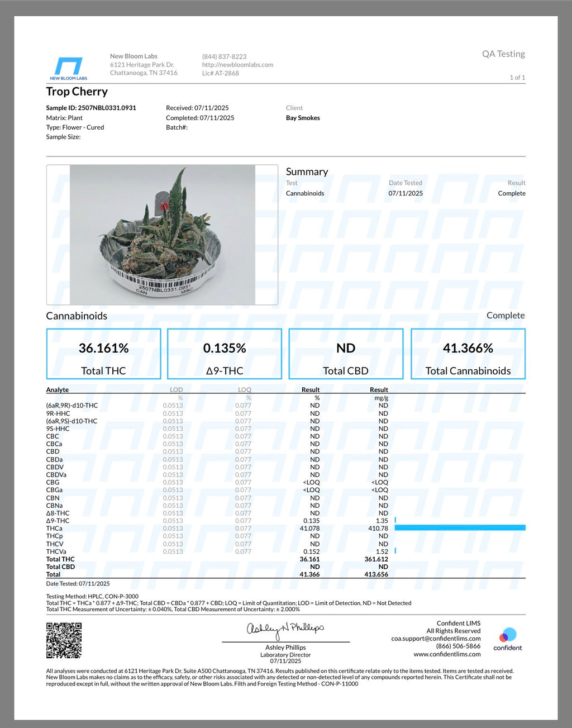Open the Trop Cherry sample photo
This screenshot has height=728, width=572.
162,235
